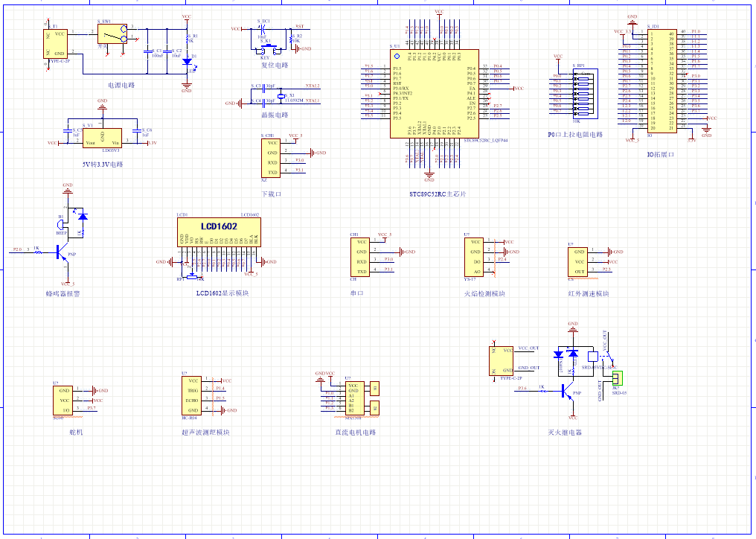Click the 灭火继电器 caption label
Viewport: 756px width, 539px height.
565,433
